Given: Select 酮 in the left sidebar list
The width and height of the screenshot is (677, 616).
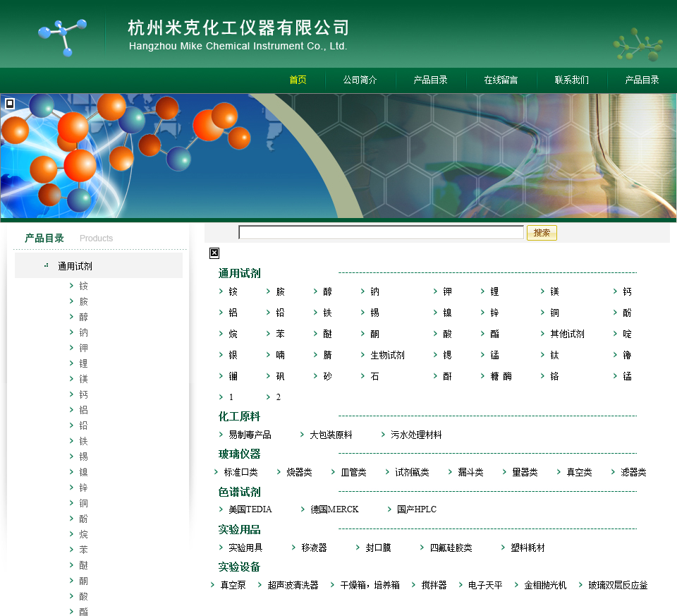Looking at the screenshot, I should [83, 581].
